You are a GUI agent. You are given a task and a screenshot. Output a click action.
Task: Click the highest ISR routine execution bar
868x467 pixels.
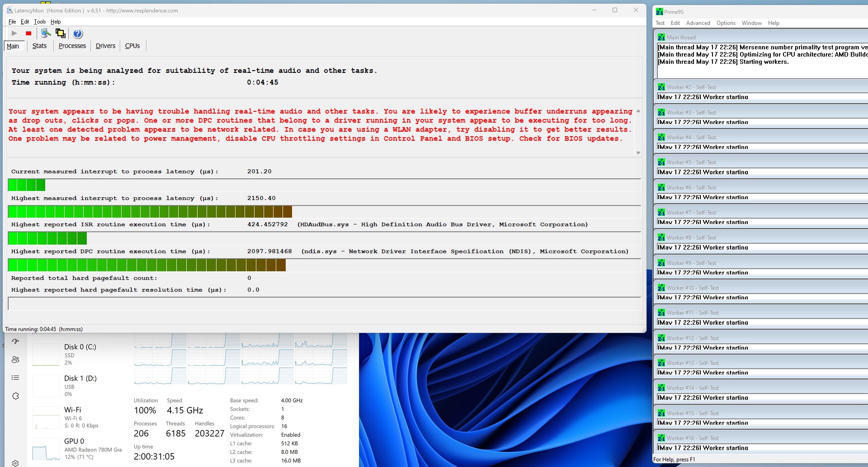pos(324,238)
